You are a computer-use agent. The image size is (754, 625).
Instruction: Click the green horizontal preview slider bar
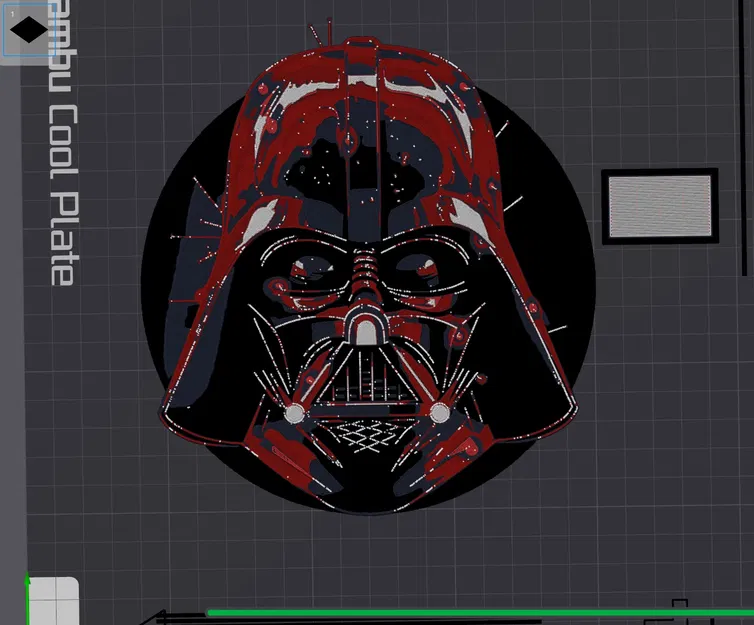coord(480,613)
